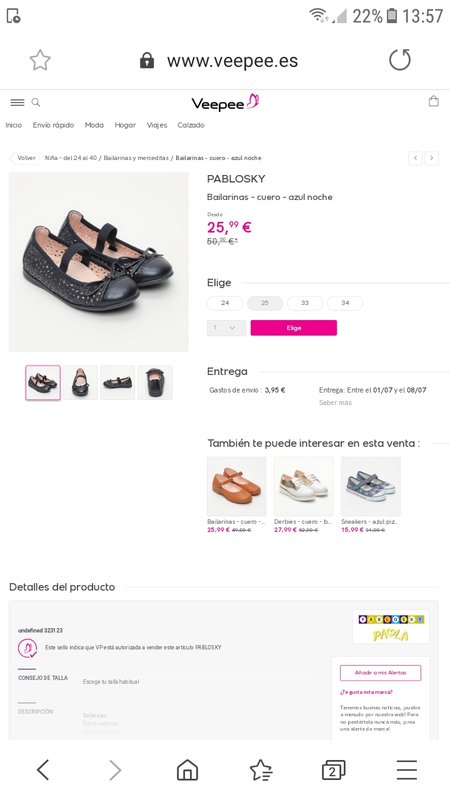Select size 33
The image size is (450, 800).
(x=305, y=303)
